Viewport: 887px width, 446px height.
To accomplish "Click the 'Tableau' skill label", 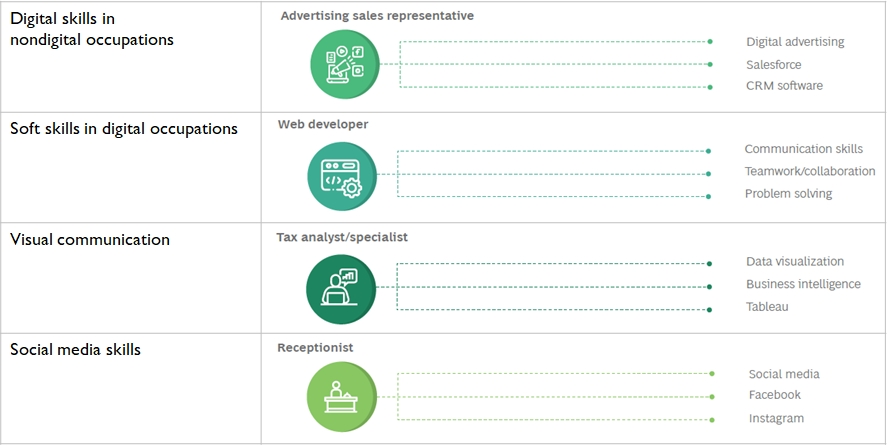I will 767,307.
